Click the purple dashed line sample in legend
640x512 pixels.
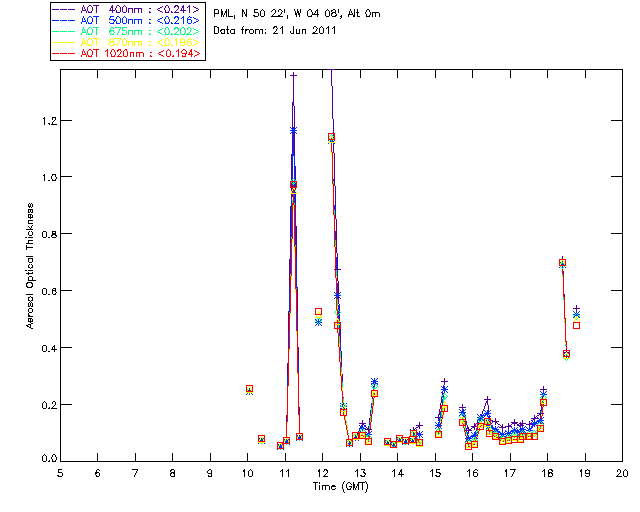click(64, 9)
